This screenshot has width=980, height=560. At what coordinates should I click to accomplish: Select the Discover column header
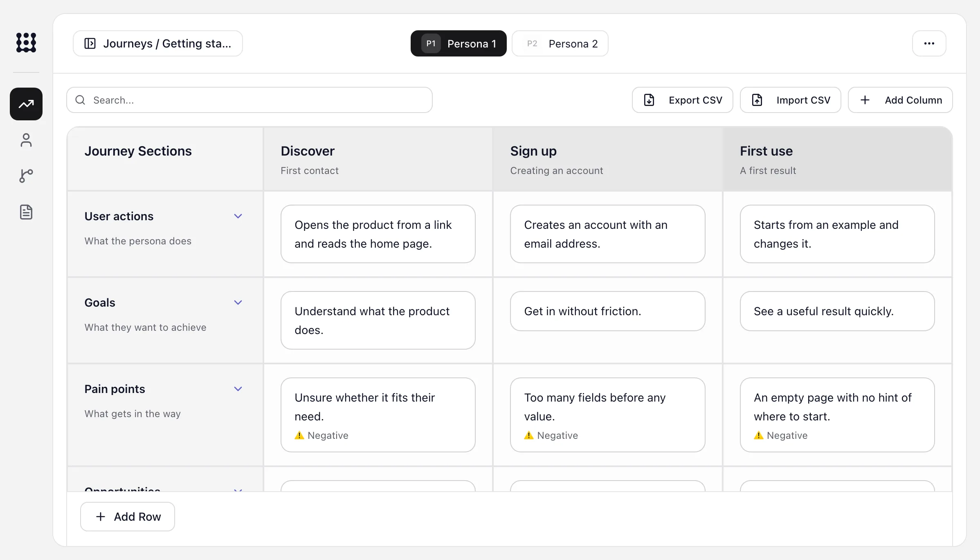pos(378,159)
